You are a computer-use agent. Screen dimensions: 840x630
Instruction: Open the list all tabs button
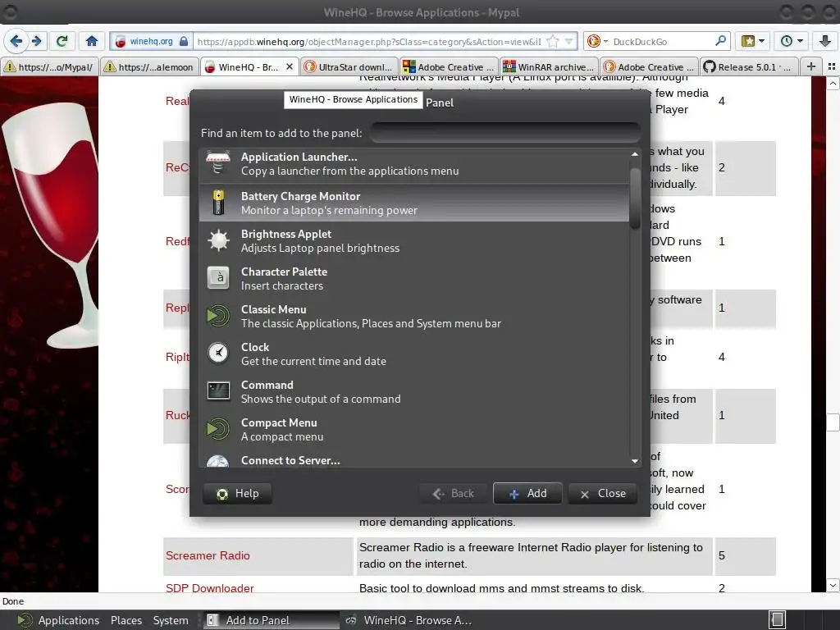pyautogui.click(x=832, y=66)
